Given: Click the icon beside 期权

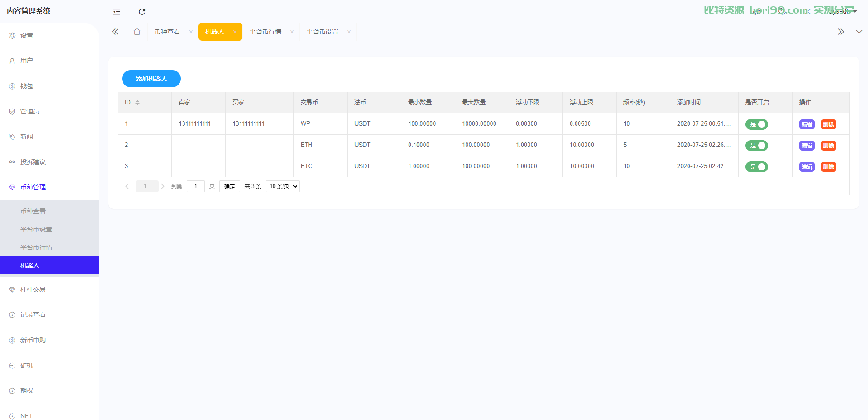Looking at the screenshot, I should [12, 391].
